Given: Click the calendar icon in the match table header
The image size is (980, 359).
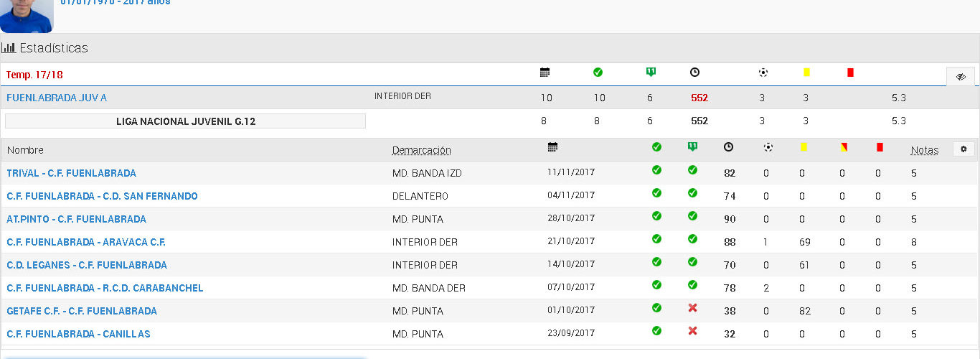Looking at the screenshot, I should (552, 147).
